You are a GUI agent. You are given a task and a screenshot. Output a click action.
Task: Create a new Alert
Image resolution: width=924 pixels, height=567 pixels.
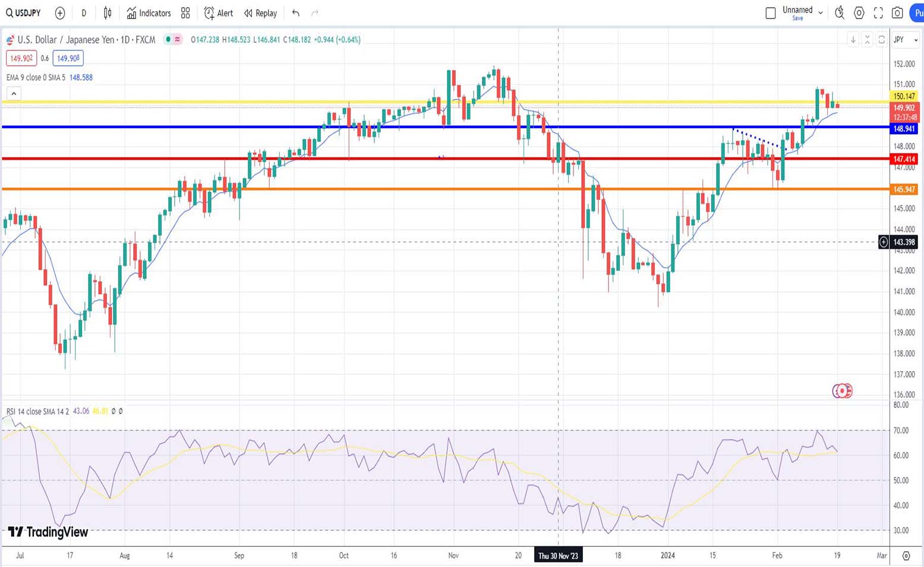click(218, 13)
